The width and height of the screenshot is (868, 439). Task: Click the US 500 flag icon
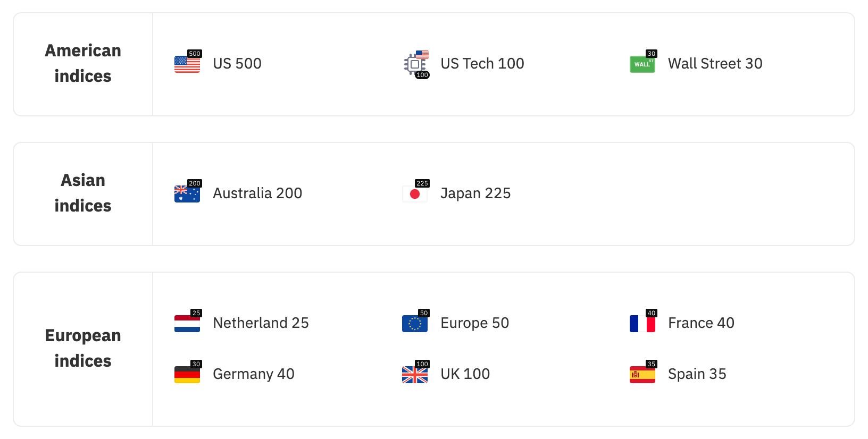click(187, 64)
